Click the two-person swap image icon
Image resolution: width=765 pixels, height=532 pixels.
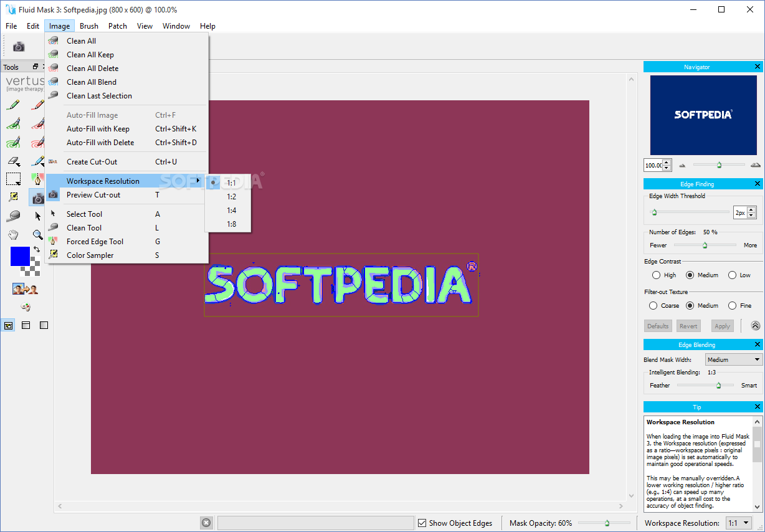click(x=26, y=289)
